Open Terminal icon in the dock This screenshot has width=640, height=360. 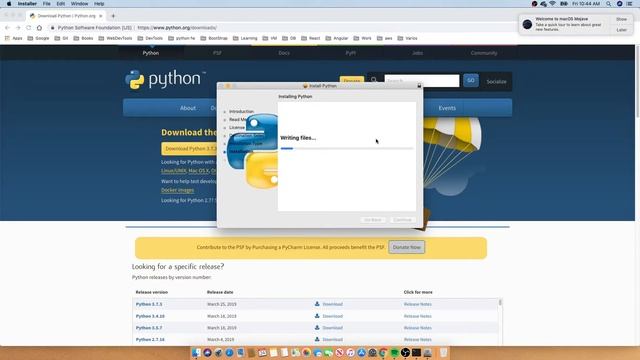point(416,352)
